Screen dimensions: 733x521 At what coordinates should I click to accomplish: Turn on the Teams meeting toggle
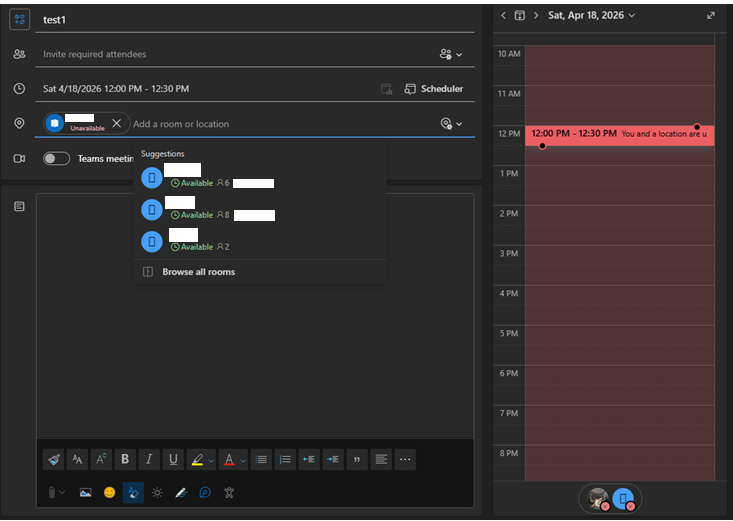pos(56,159)
